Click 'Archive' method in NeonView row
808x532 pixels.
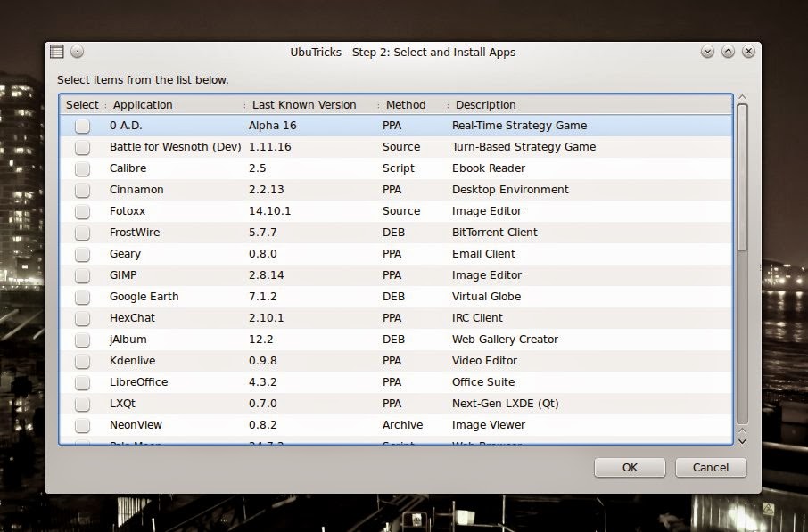pyautogui.click(x=402, y=425)
